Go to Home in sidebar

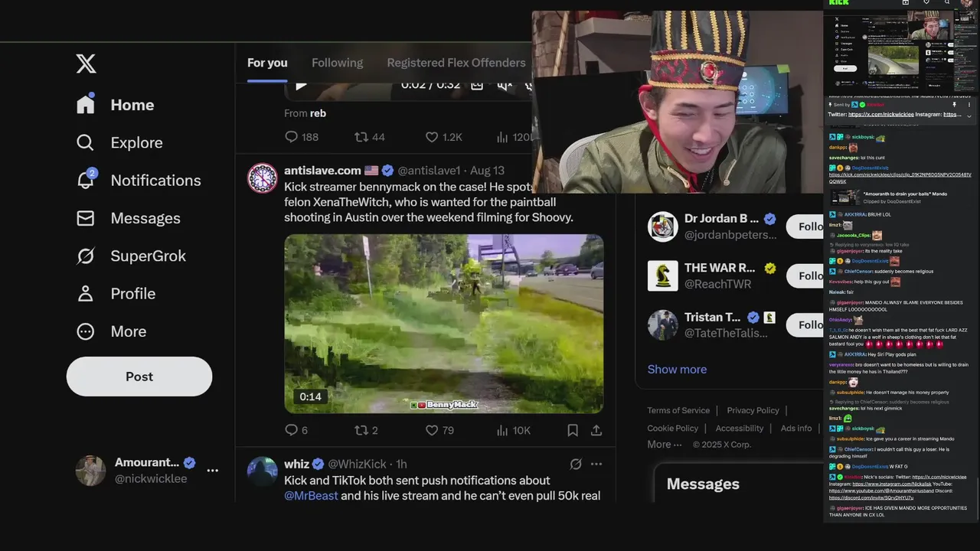point(132,105)
